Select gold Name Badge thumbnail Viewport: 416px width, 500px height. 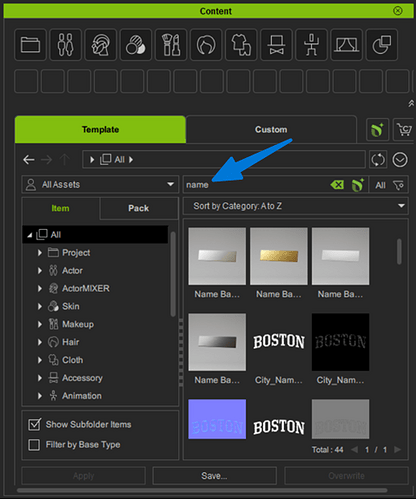pyautogui.click(x=279, y=256)
